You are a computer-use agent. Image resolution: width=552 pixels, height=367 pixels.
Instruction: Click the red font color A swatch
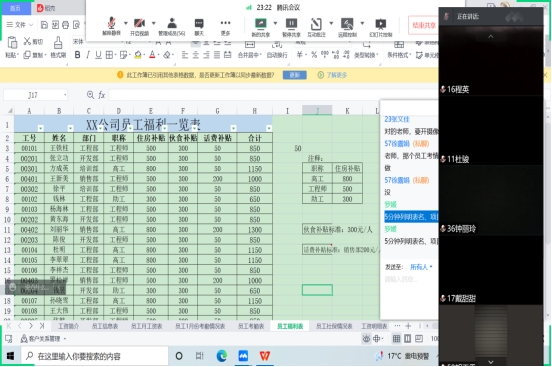pos(152,55)
